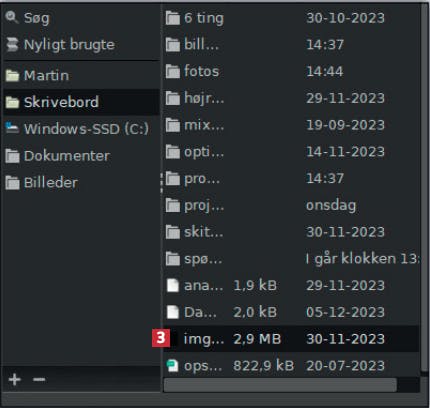430x408 pixels.
Task: Click the Søg search icon
Action: tap(12, 17)
